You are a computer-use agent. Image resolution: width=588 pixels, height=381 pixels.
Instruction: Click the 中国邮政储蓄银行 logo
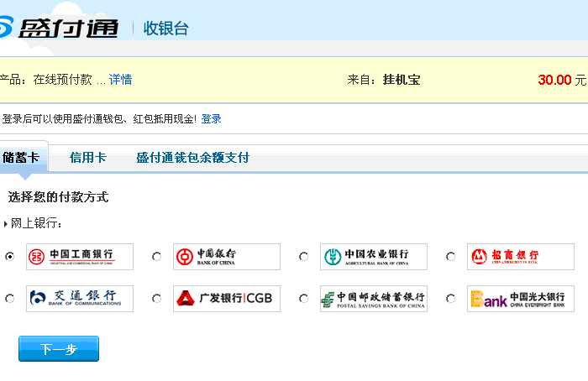pyautogui.click(x=374, y=299)
